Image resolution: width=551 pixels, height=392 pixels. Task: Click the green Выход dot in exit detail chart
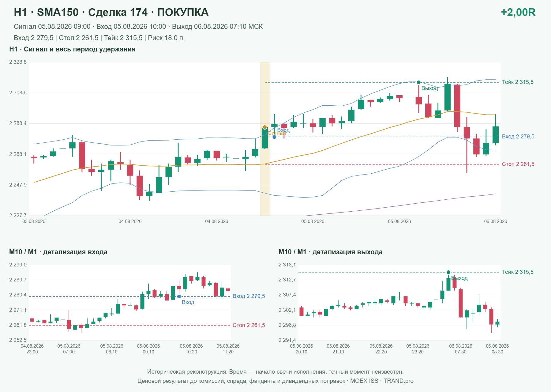pos(448,272)
